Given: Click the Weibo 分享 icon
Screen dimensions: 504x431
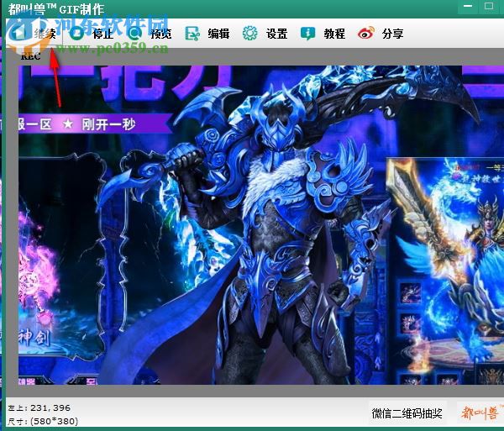Looking at the screenshot, I should [x=366, y=33].
